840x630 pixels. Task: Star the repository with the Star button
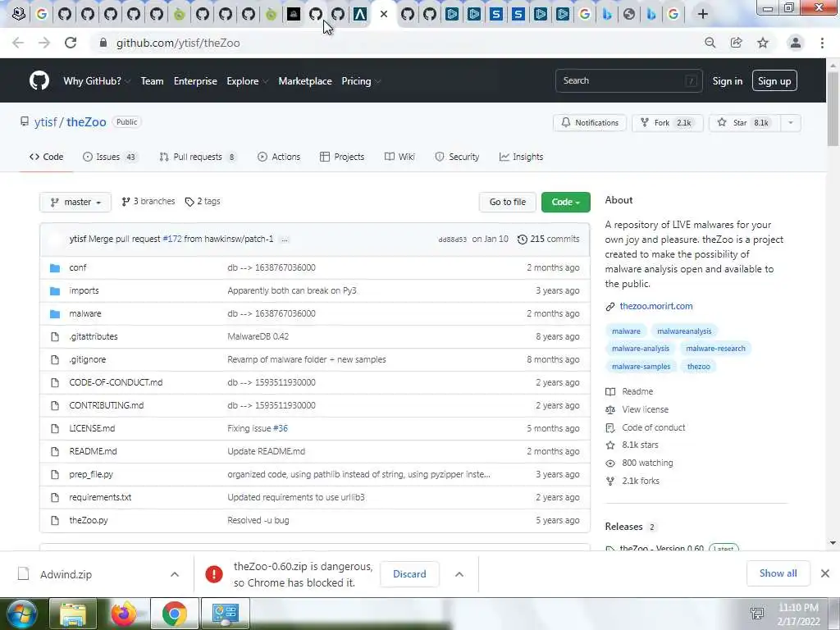[745, 123]
